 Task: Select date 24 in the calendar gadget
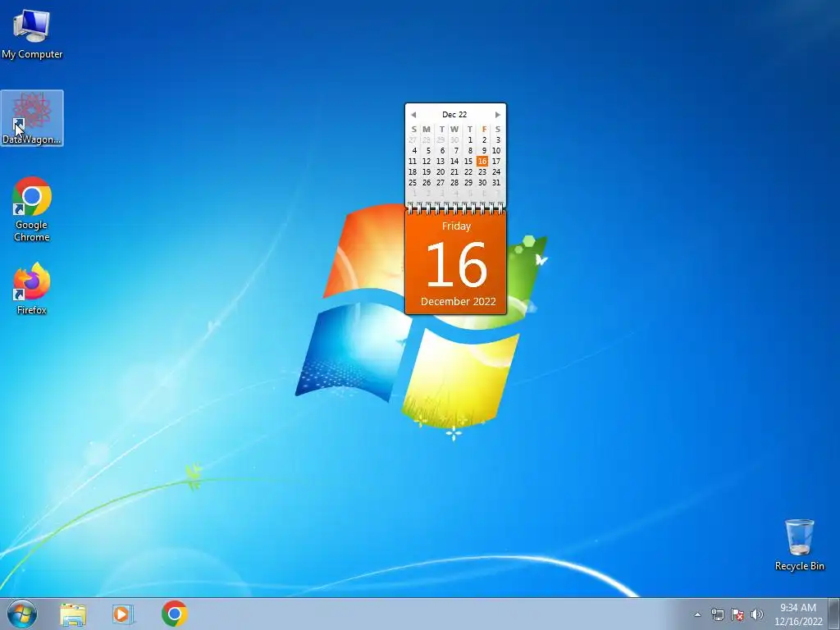[x=496, y=172]
